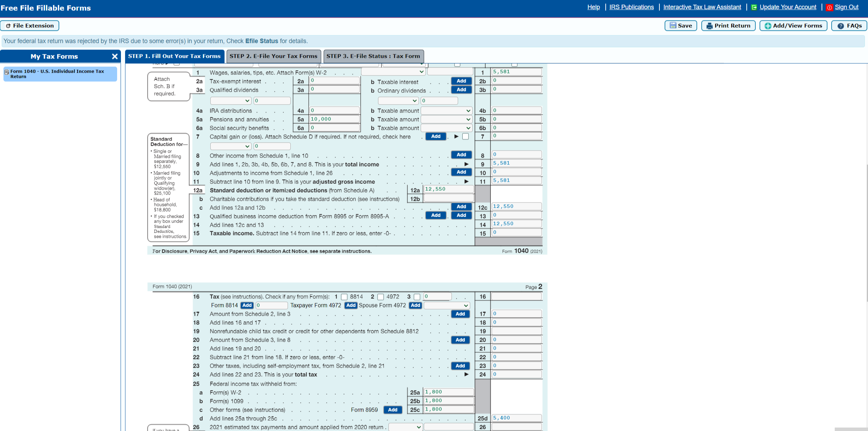This screenshot has width=868, height=431.
Task: Click Add for ordinary dividends line 3b
Action: pyautogui.click(x=461, y=90)
